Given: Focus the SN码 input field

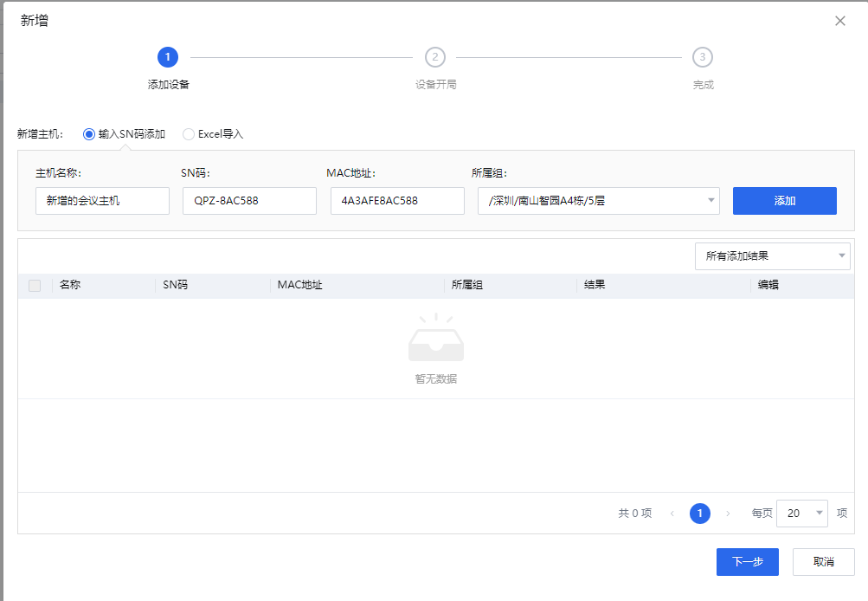Looking at the screenshot, I should pos(249,201).
